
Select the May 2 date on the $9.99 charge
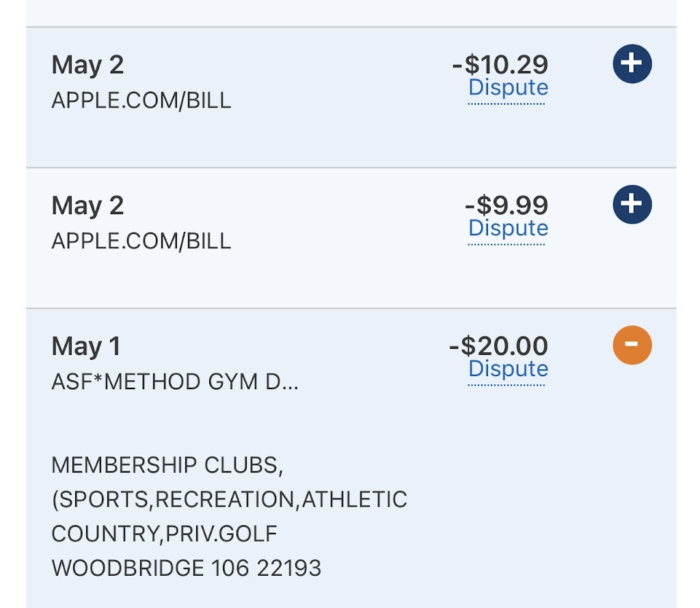pos(87,206)
